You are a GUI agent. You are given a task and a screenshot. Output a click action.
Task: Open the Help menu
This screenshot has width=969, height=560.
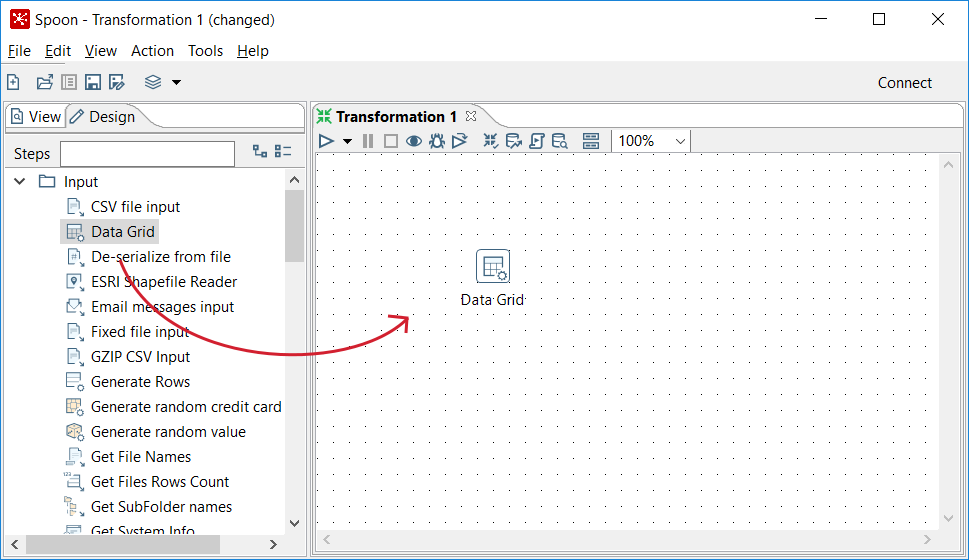253,51
